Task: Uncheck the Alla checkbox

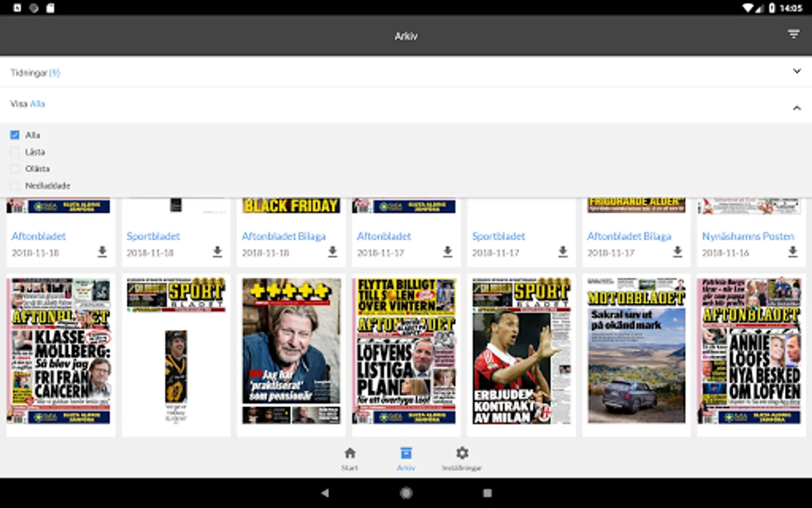Action: pos(15,135)
